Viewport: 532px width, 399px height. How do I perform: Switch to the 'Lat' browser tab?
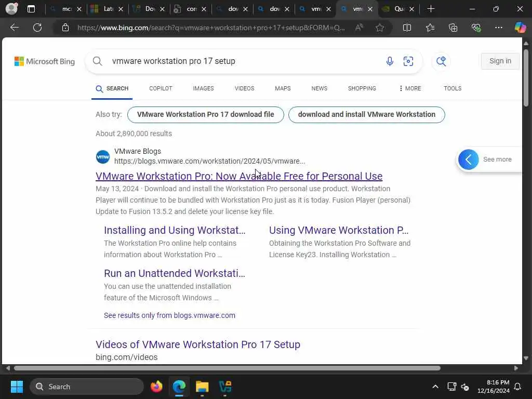tap(107, 9)
